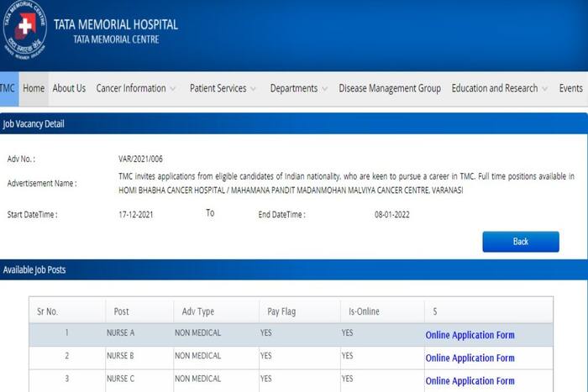Go to the Home page
This screenshot has width=588, height=392.
tap(34, 88)
